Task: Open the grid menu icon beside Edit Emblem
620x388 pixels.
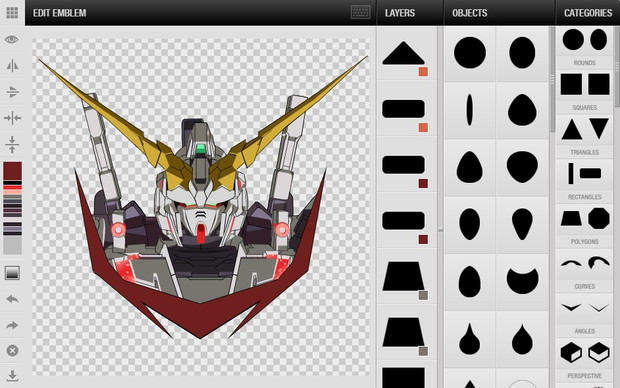Action: (12, 13)
